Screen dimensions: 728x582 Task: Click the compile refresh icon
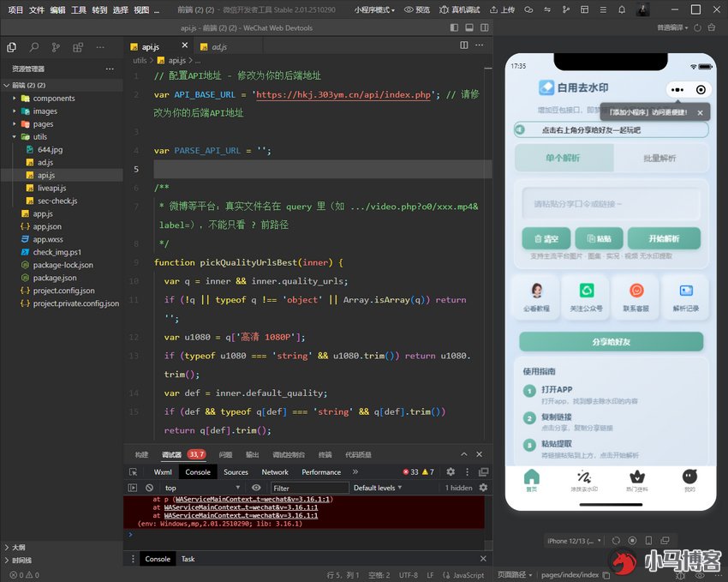697,28
